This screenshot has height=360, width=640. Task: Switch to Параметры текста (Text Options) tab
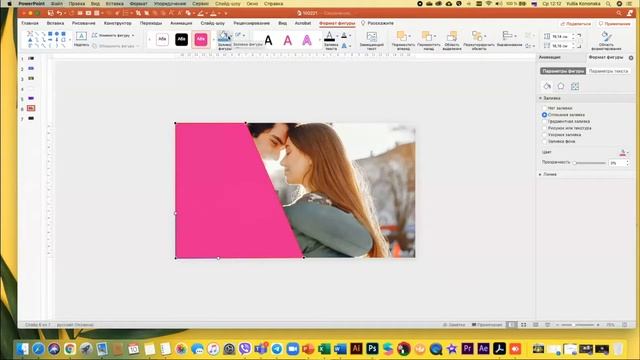608,71
